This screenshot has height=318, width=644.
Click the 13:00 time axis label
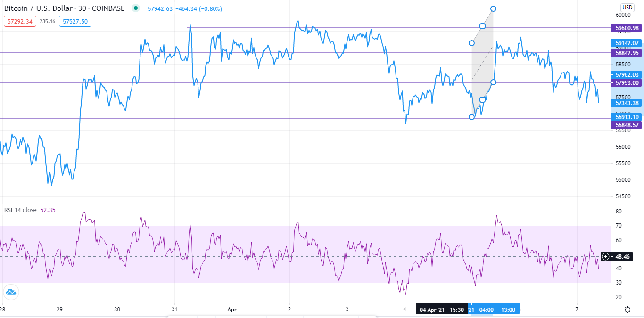(x=508, y=310)
